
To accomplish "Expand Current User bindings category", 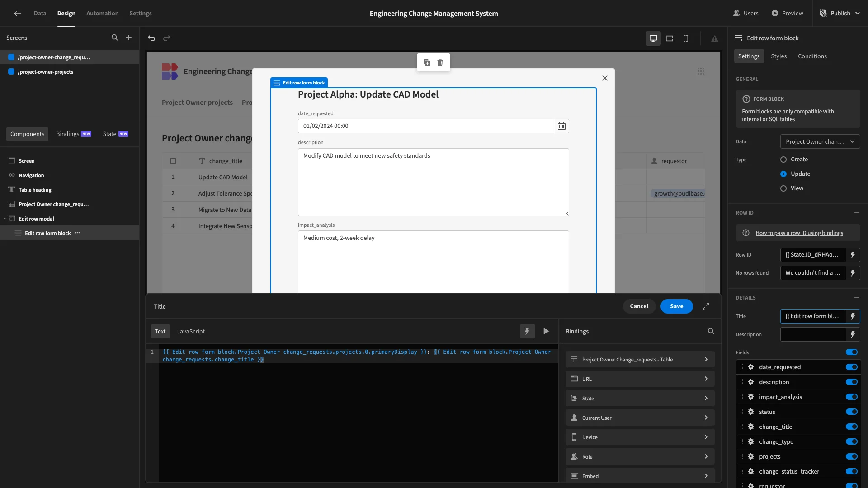I will [x=640, y=418].
